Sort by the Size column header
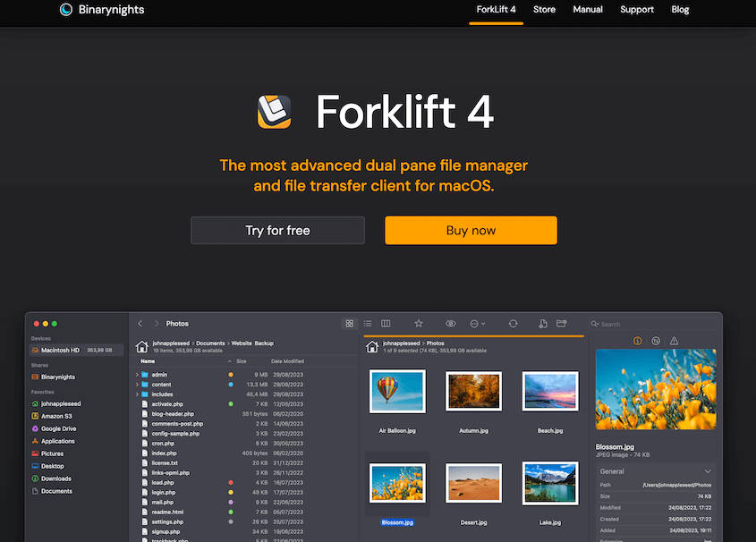 pyautogui.click(x=242, y=361)
